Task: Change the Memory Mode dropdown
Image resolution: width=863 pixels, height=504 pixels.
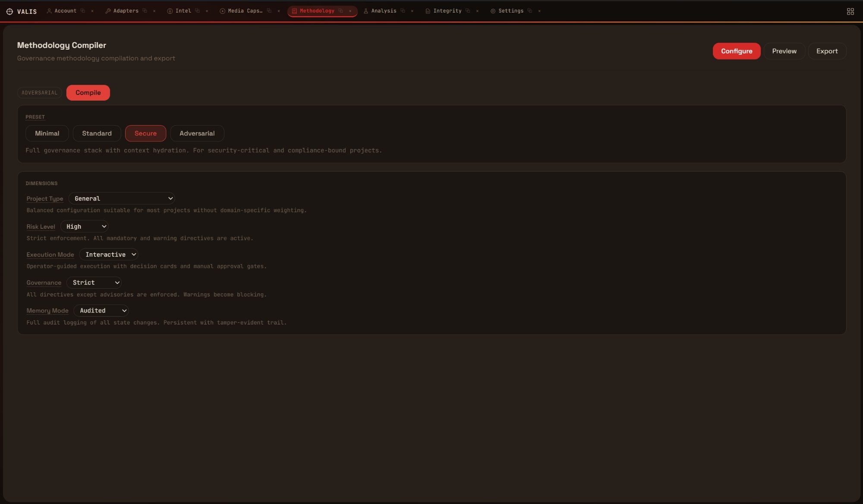Action: coord(101,311)
